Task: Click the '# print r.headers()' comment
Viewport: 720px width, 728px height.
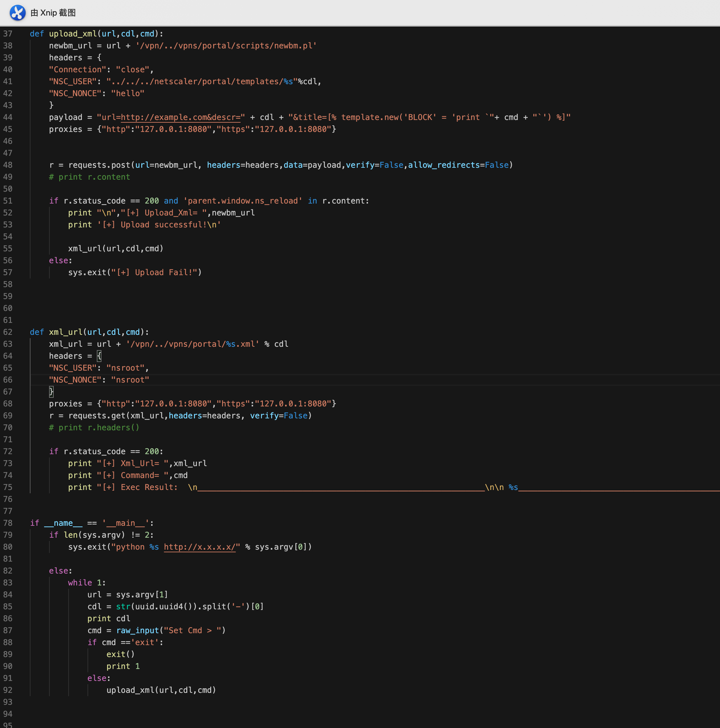Action: click(x=94, y=427)
